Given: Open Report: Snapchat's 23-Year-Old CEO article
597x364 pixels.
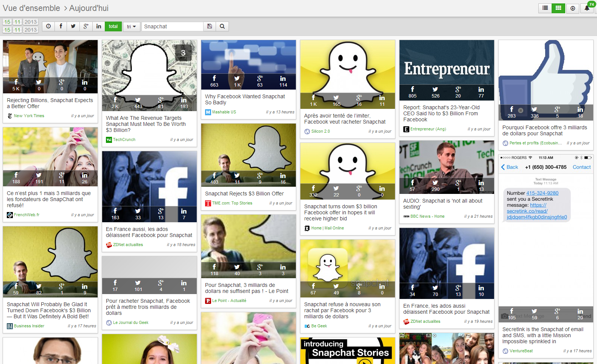Looking at the screenshot, I should pos(442,113).
